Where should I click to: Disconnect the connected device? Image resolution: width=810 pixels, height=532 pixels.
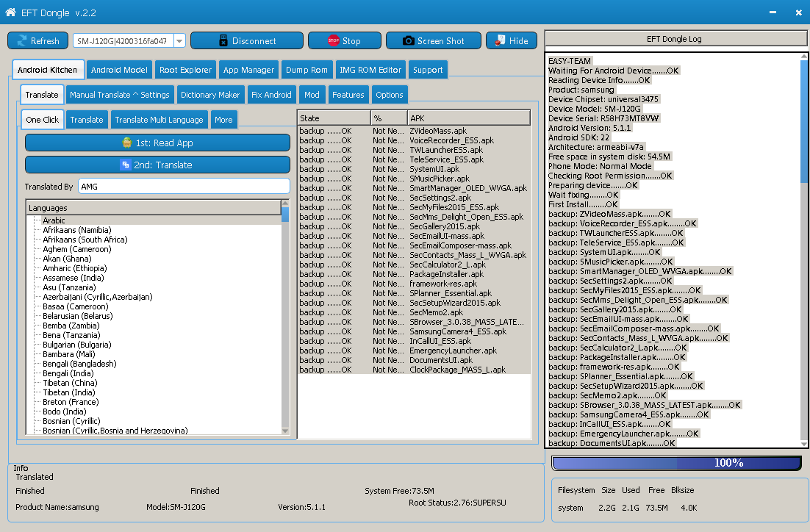[x=246, y=41]
